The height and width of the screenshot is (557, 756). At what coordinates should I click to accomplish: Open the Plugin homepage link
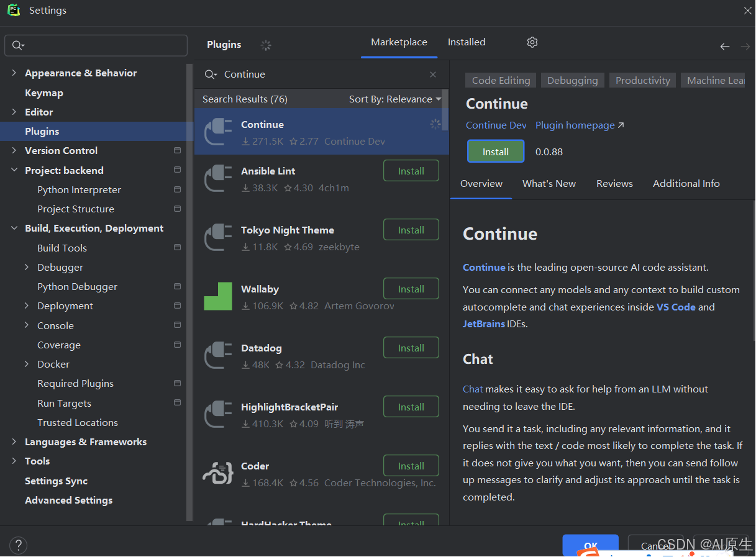(x=575, y=125)
